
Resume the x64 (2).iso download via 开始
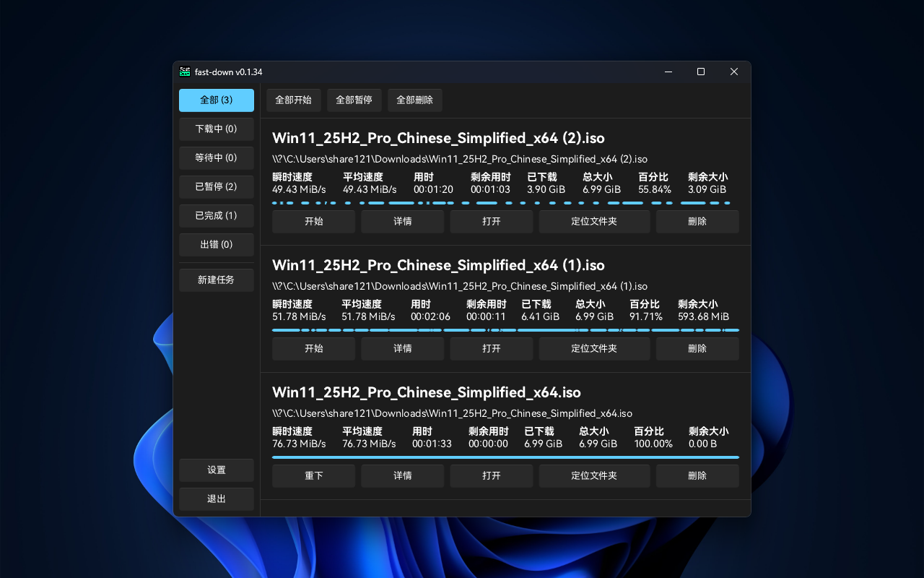313,221
